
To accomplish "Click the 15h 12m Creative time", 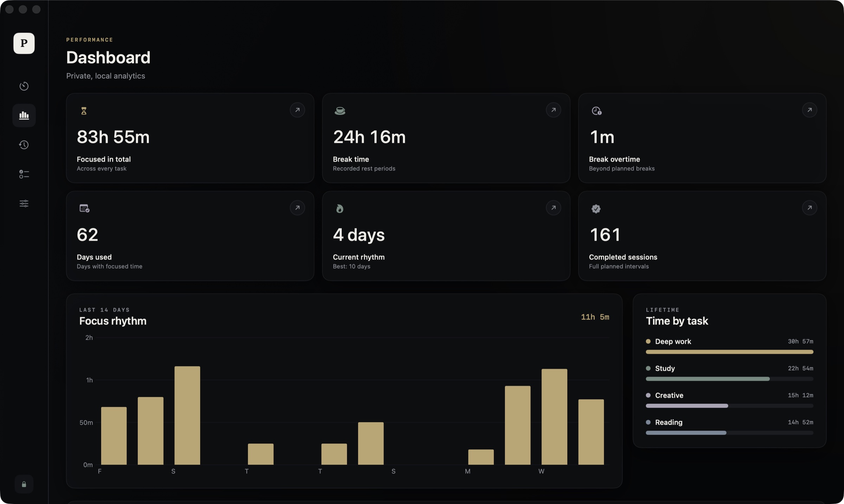I will (x=800, y=395).
